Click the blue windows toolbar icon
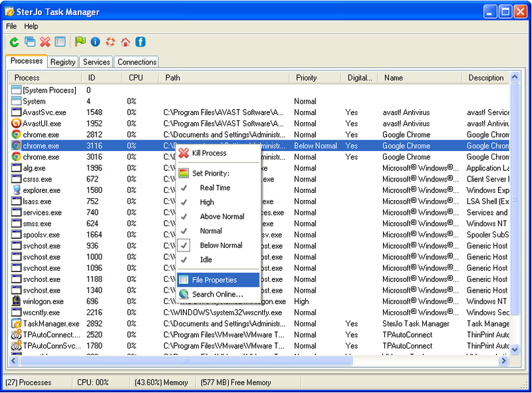Screen dimensions: 532x393 (30, 42)
